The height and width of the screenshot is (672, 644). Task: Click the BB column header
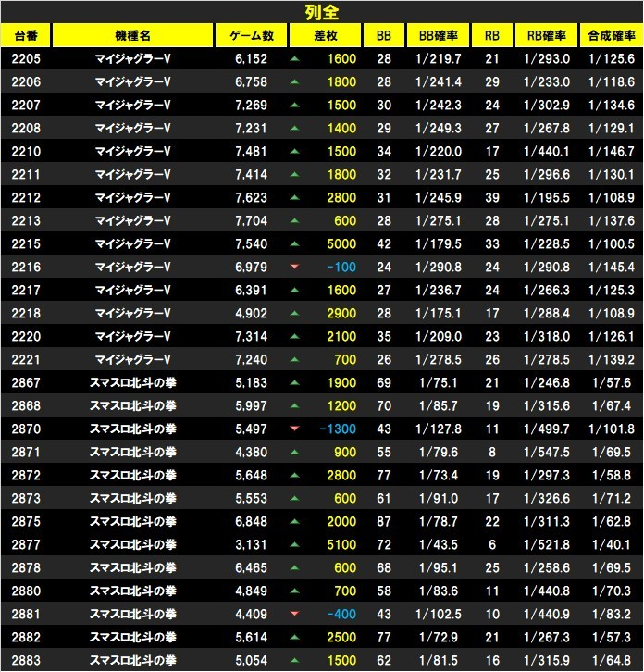[x=383, y=35]
